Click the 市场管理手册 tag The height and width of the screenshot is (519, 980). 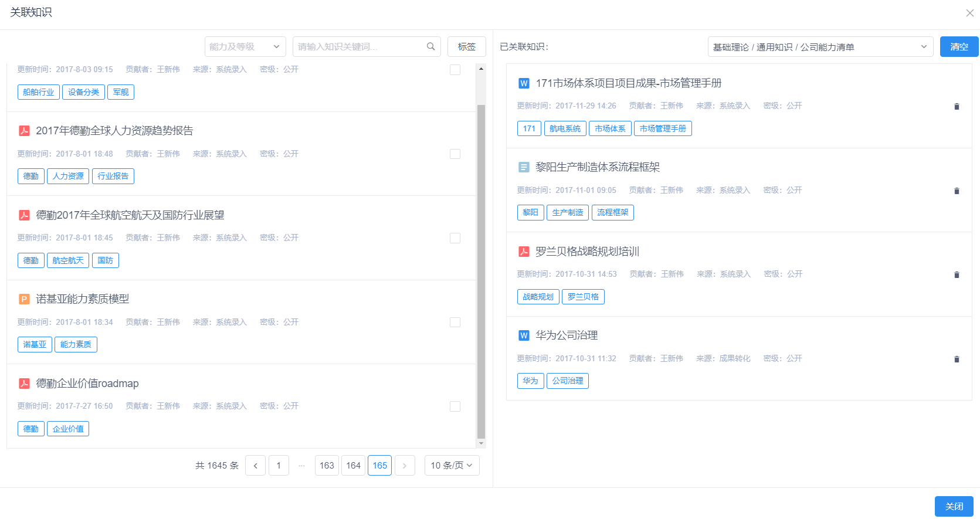tap(663, 128)
